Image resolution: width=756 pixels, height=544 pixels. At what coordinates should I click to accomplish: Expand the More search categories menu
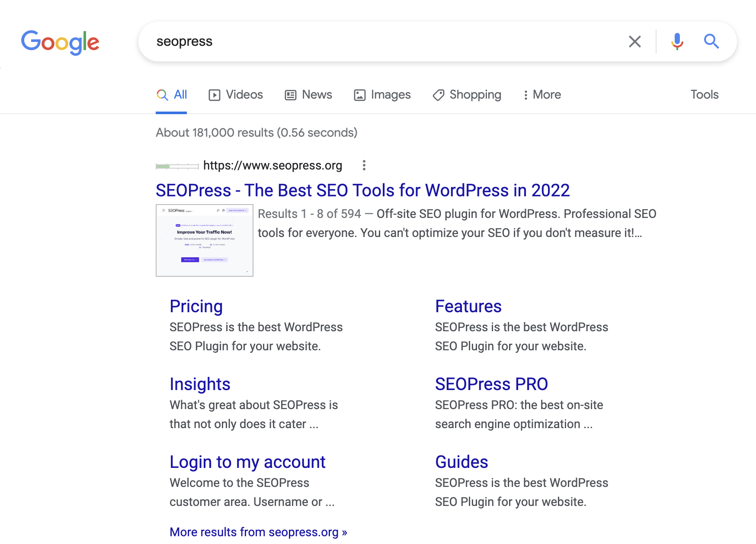coord(542,95)
